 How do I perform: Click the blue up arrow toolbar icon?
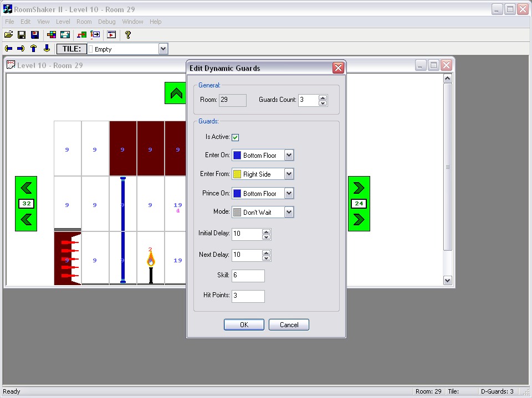(x=33, y=49)
